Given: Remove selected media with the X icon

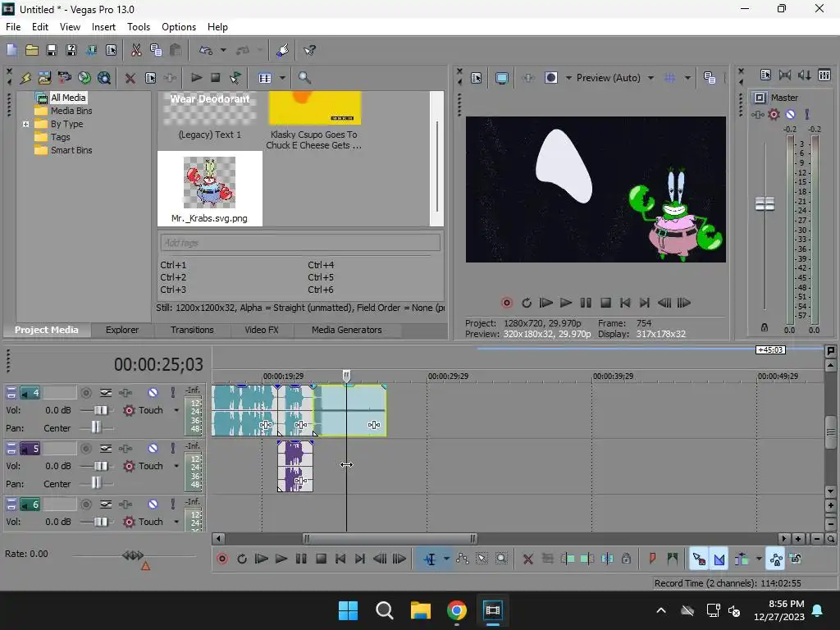Looking at the screenshot, I should pyautogui.click(x=130, y=78).
